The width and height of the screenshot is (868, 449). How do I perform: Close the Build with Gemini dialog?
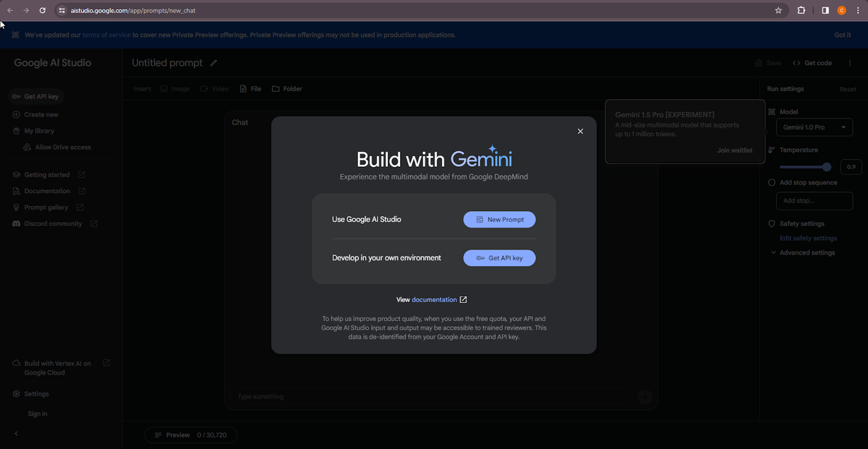click(580, 132)
